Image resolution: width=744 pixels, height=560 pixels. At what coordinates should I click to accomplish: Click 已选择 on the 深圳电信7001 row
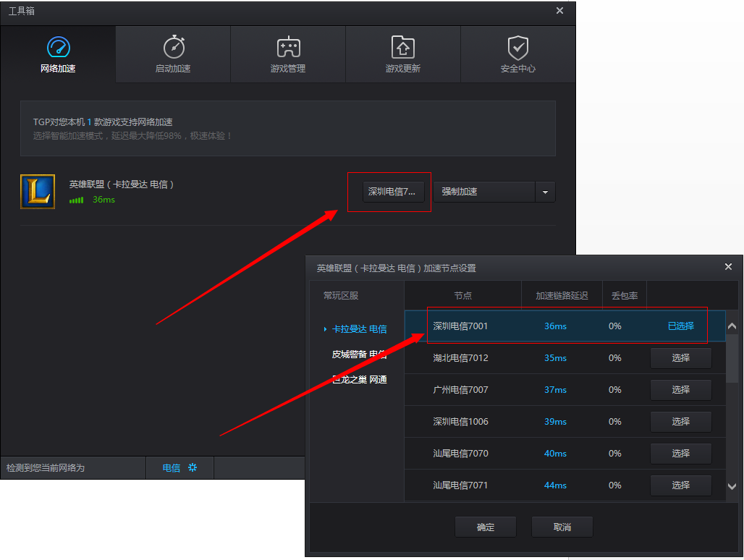[x=681, y=326]
